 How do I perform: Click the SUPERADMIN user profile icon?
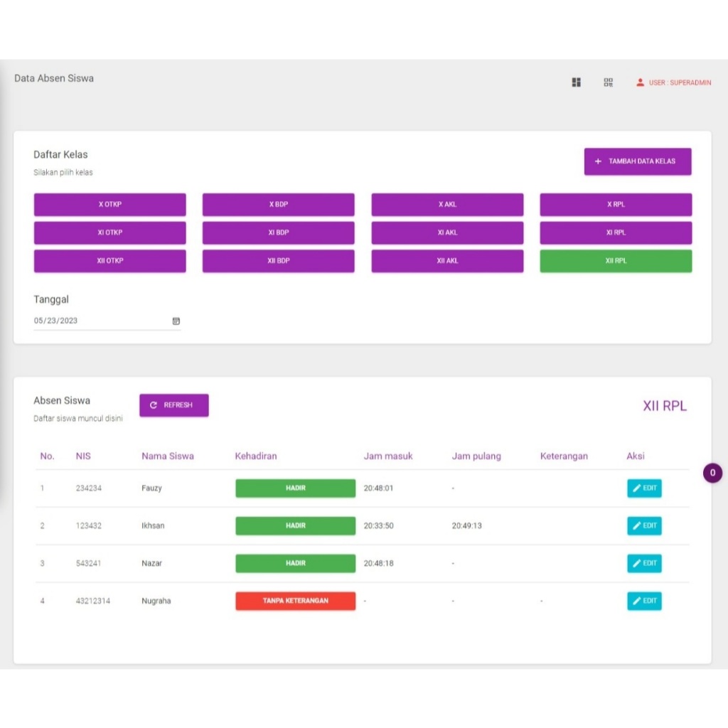click(x=640, y=82)
